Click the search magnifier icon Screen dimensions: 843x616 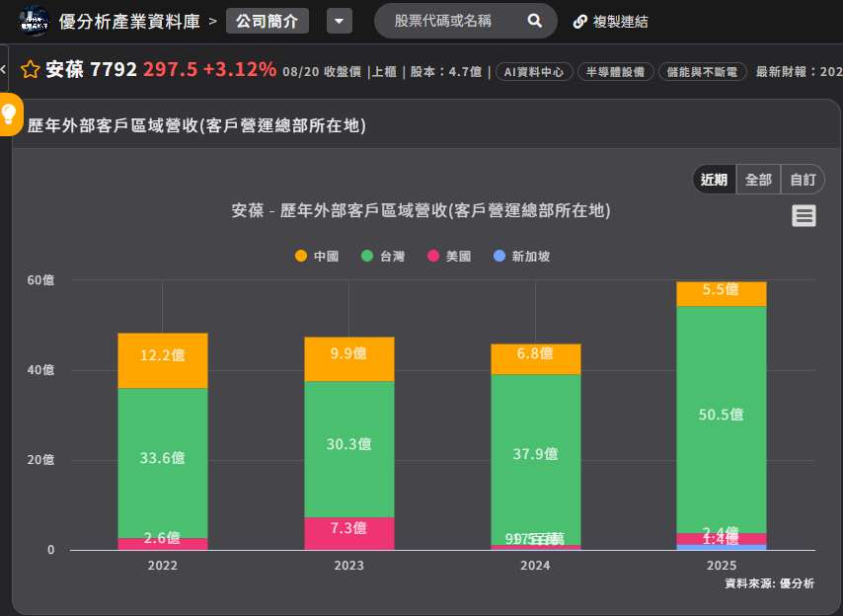pyautogui.click(x=534, y=21)
